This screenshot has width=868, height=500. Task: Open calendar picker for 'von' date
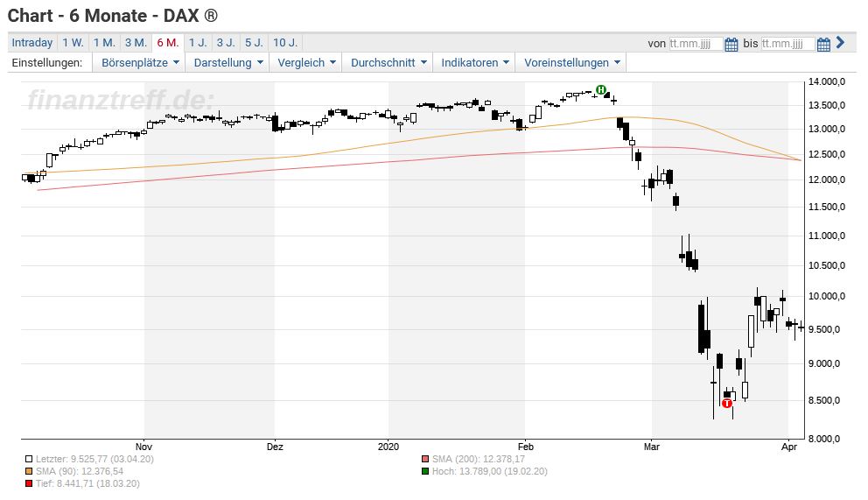tap(731, 45)
